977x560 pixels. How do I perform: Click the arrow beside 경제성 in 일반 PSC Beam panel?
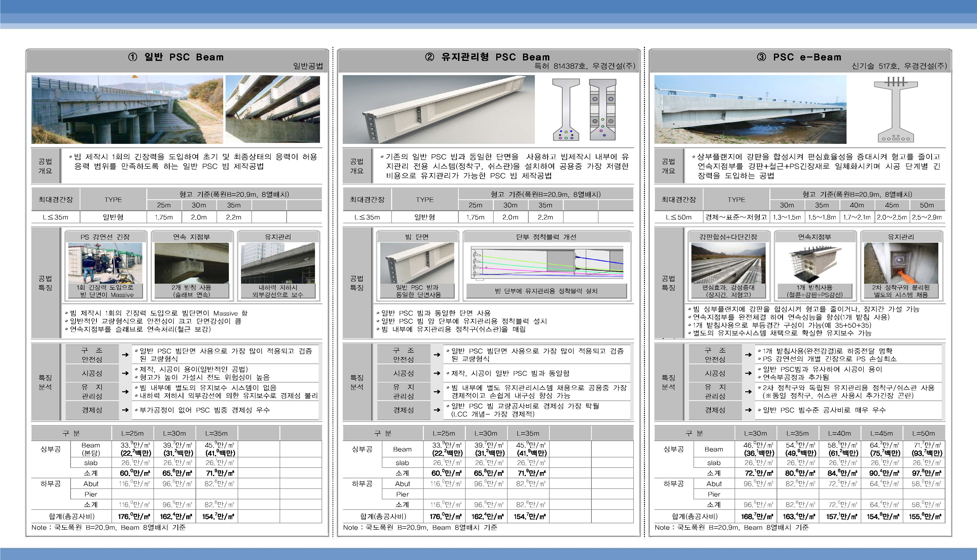pos(125,410)
